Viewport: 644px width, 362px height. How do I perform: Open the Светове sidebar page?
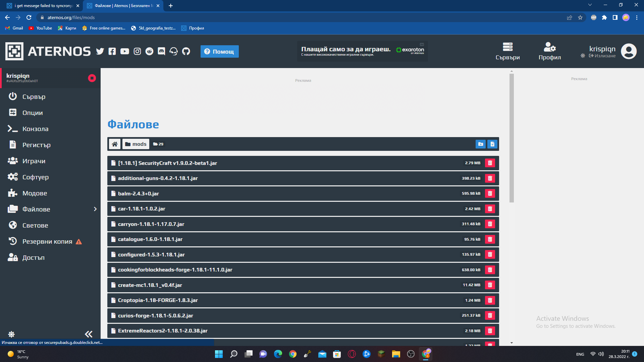[x=50, y=225]
